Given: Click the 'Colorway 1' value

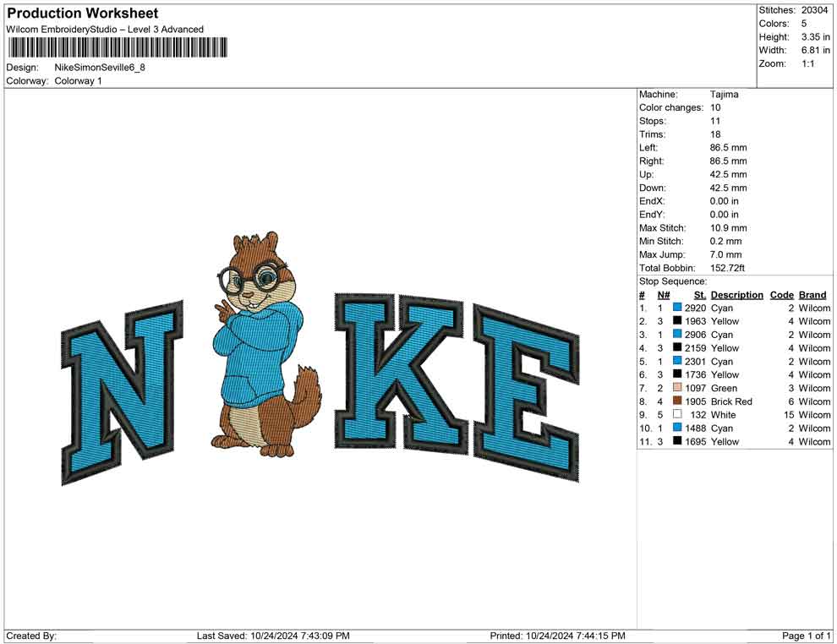Looking at the screenshot, I should coord(78,81).
